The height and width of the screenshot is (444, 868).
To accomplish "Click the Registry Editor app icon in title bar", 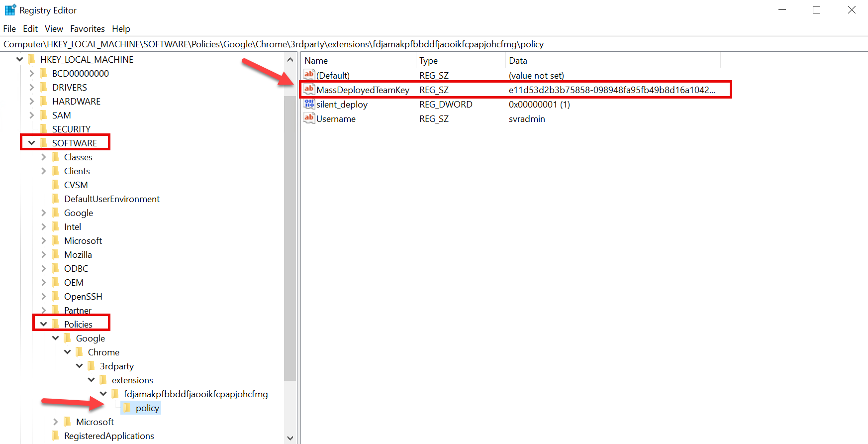I will click(x=10, y=10).
